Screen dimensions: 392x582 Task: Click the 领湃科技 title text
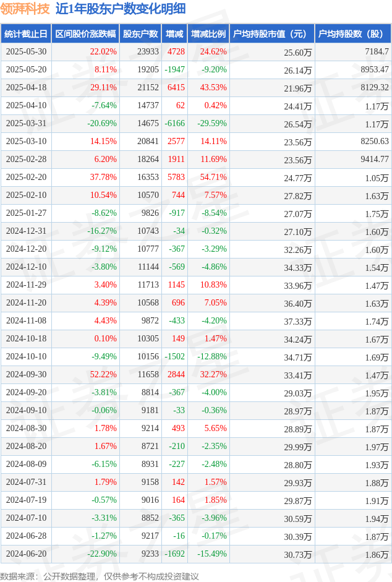pyautogui.click(x=25, y=9)
